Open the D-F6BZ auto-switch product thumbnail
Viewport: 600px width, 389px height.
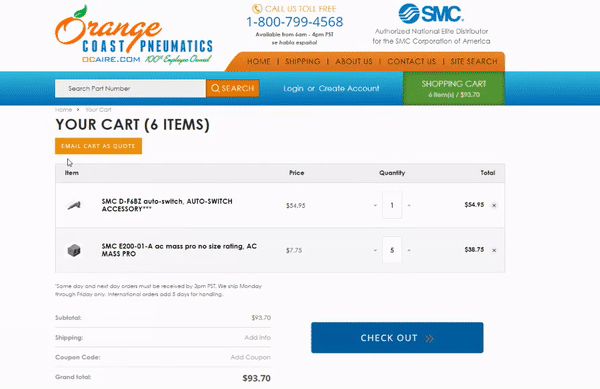point(74,205)
